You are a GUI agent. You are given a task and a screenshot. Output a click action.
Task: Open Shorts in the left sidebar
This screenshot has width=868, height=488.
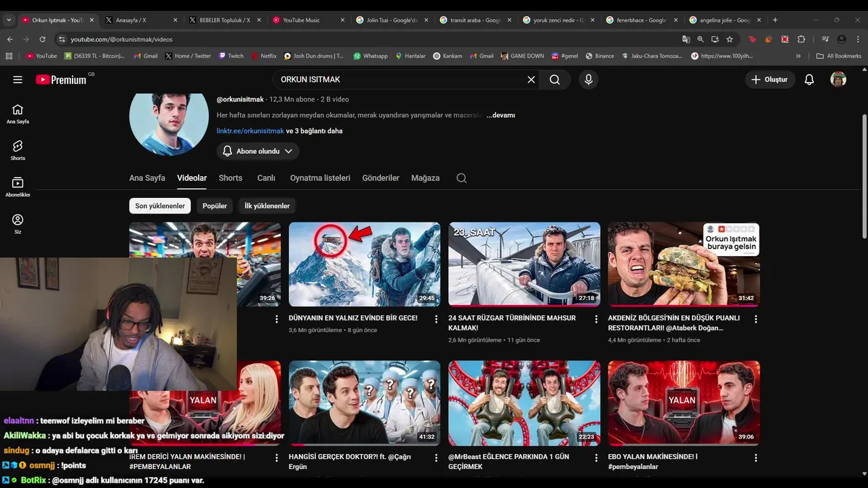click(18, 150)
